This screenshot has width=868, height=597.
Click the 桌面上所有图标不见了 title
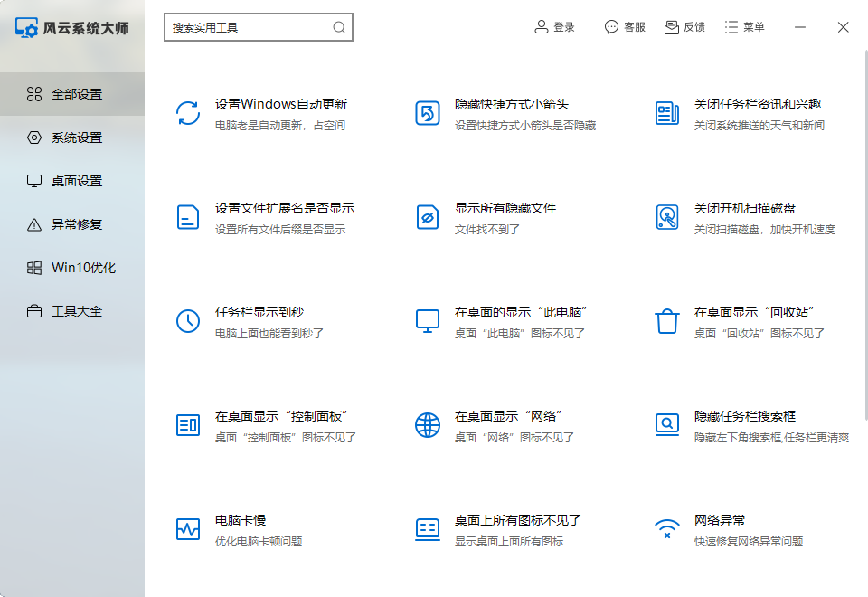click(x=517, y=521)
